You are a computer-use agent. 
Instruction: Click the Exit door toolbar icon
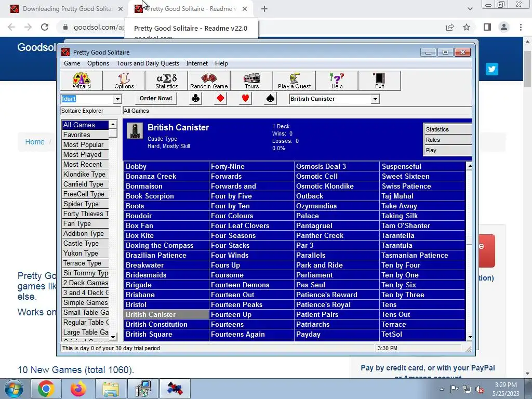(x=379, y=81)
